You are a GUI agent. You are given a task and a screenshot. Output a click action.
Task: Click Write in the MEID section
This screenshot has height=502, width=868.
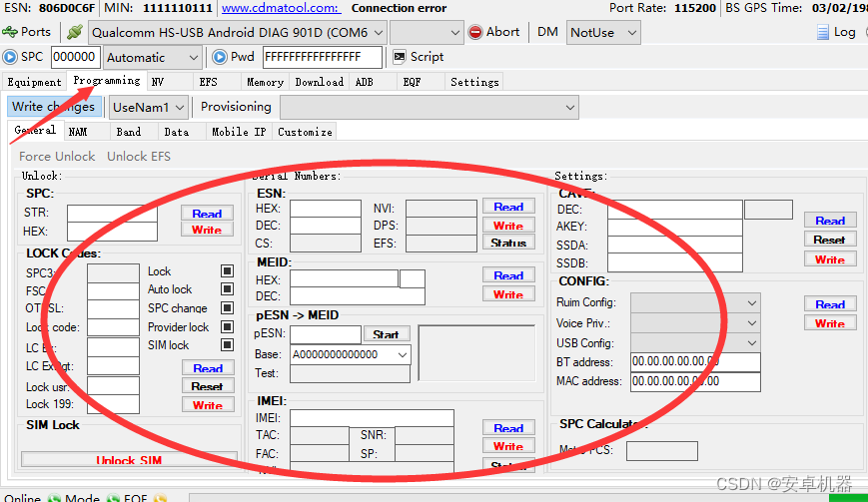[x=508, y=294]
